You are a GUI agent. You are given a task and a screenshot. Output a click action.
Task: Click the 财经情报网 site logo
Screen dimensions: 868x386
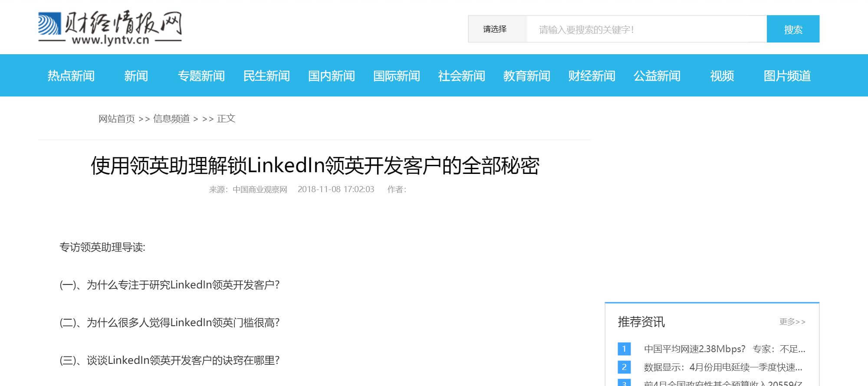coord(110,29)
